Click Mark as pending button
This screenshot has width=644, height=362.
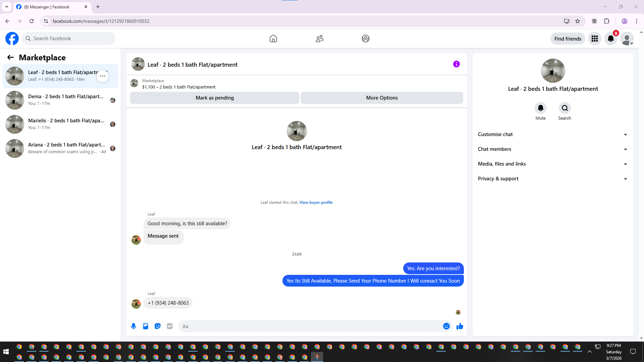215,98
